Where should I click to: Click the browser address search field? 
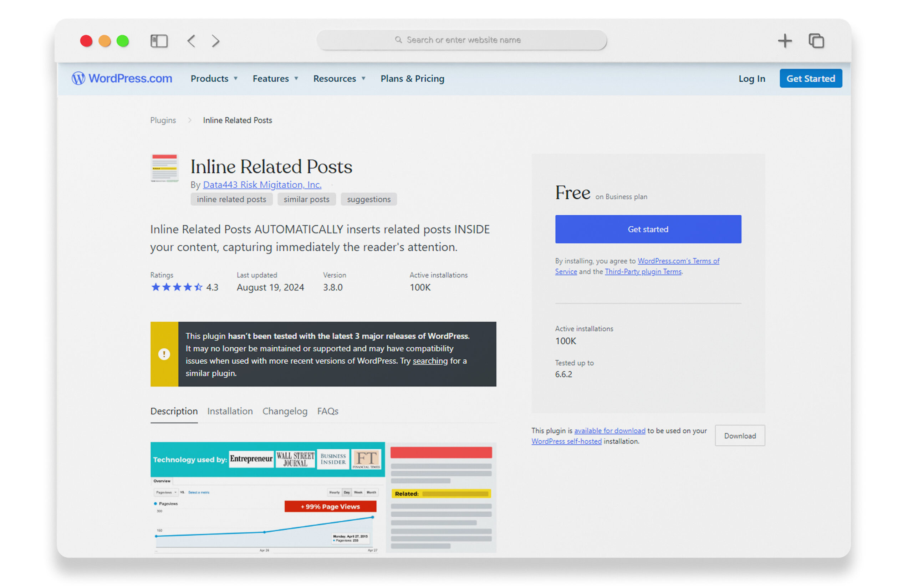[461, 40]
